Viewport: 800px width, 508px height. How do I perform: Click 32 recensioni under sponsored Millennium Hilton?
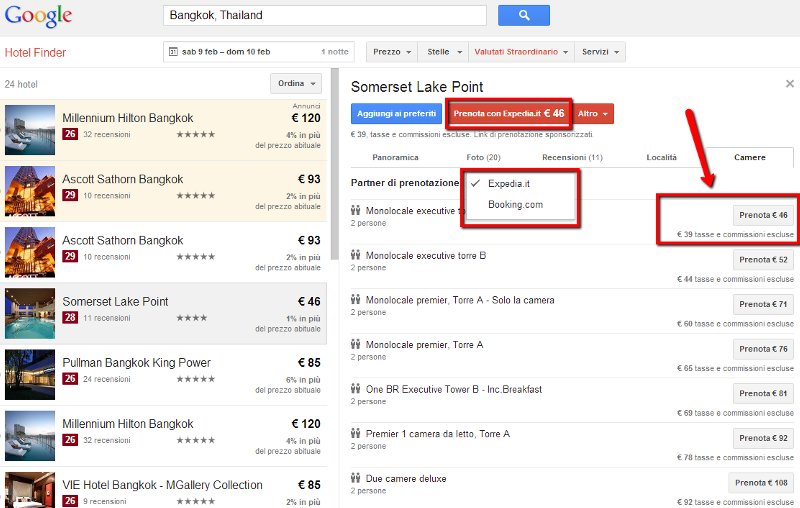pyautogui.click(x=107, y=134)
